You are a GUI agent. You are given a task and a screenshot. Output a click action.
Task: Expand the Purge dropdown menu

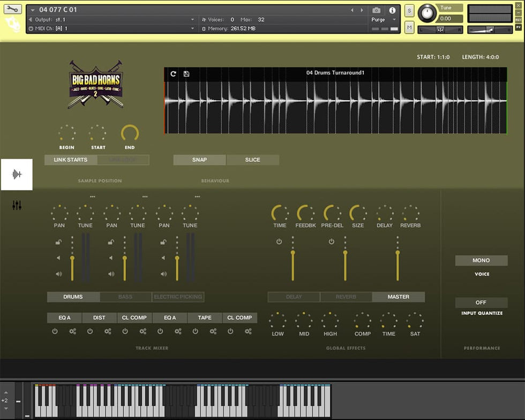pyautogui.click(x=381, y=20)
